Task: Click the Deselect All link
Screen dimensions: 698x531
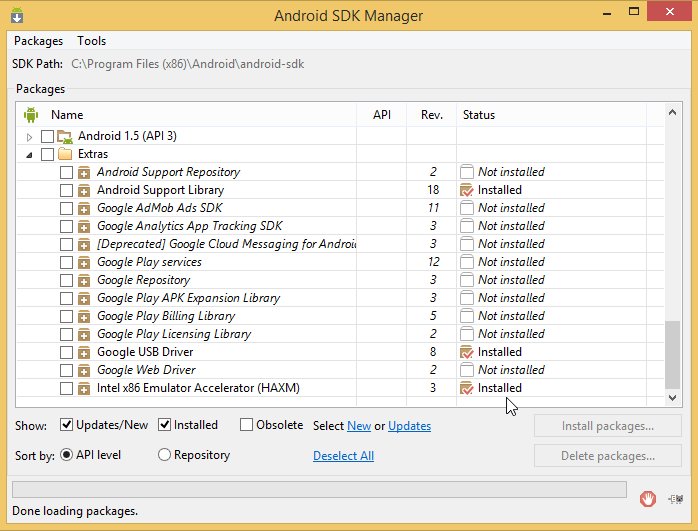Action: coord(343,456)
